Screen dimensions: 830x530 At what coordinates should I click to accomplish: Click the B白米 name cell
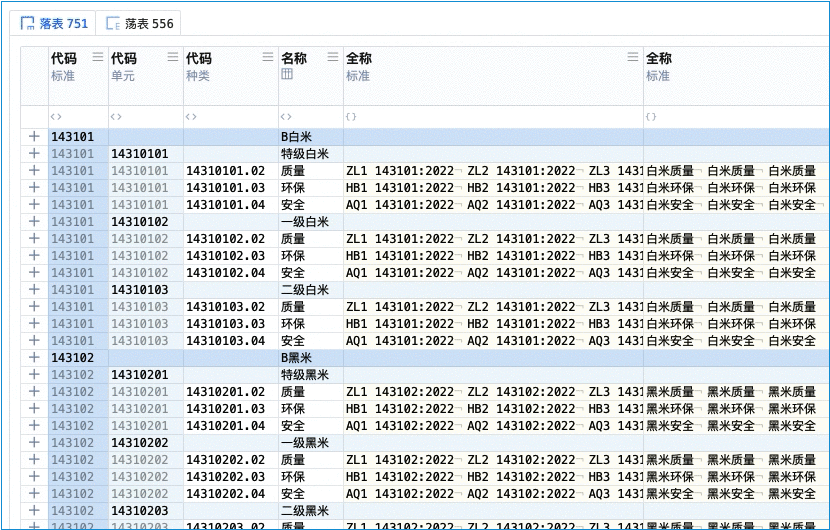click(x=311, y=137)
